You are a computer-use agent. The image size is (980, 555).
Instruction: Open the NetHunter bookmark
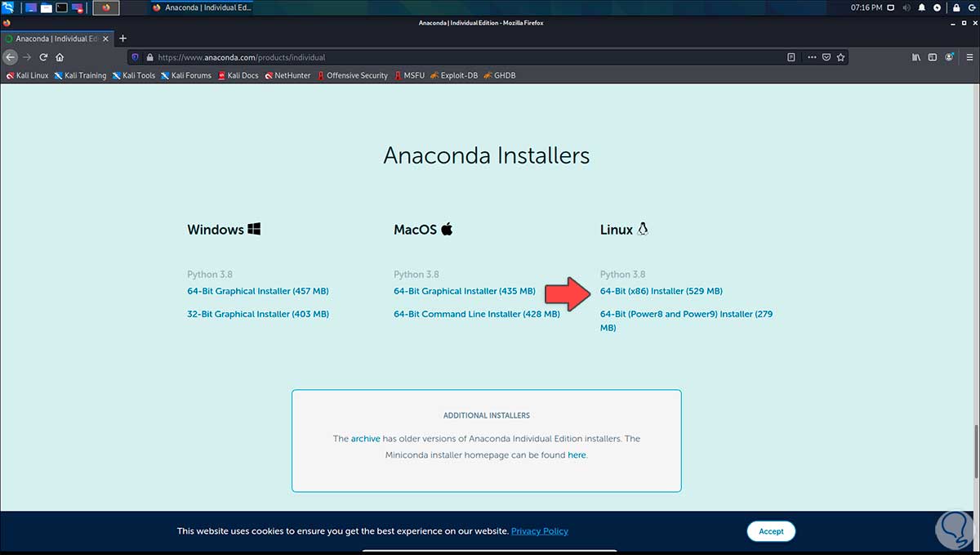coord(287,75)
